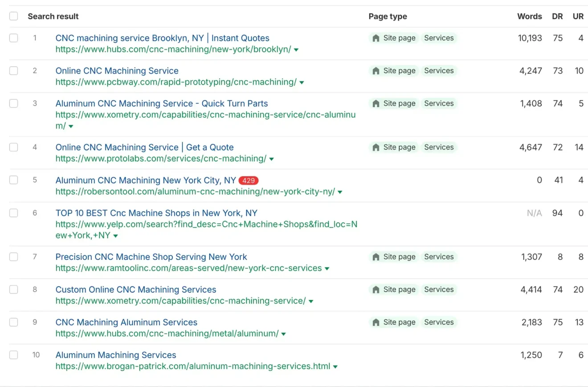The width and height of the screenshot is (588, 387).
Task: Open 'Aluminum Machining Services' title link
Action: pyautogui.click(x=116, y=355)
